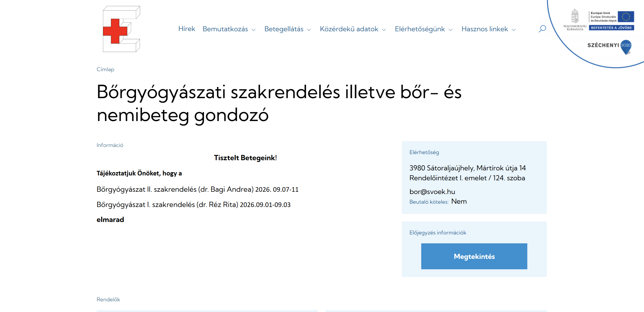
Task: Click the Megtekintés button
Action: 474,256
